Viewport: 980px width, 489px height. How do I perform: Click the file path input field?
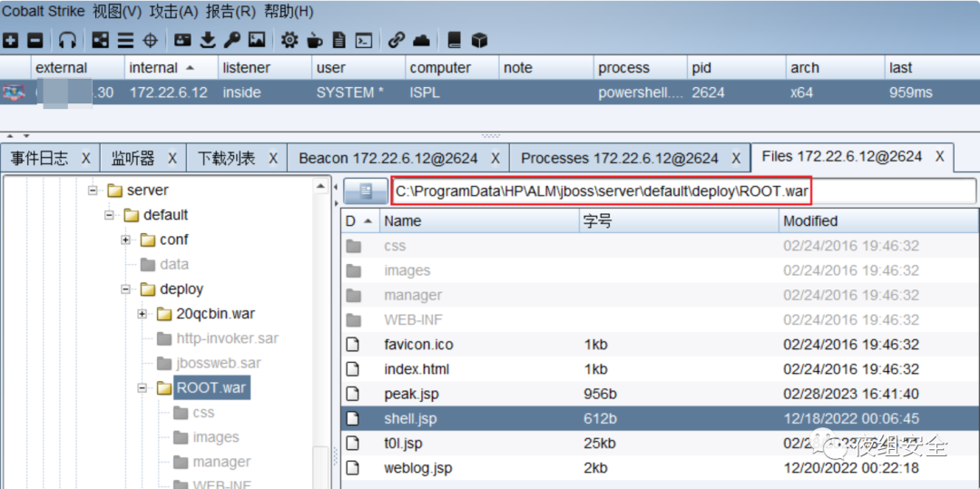684,191
